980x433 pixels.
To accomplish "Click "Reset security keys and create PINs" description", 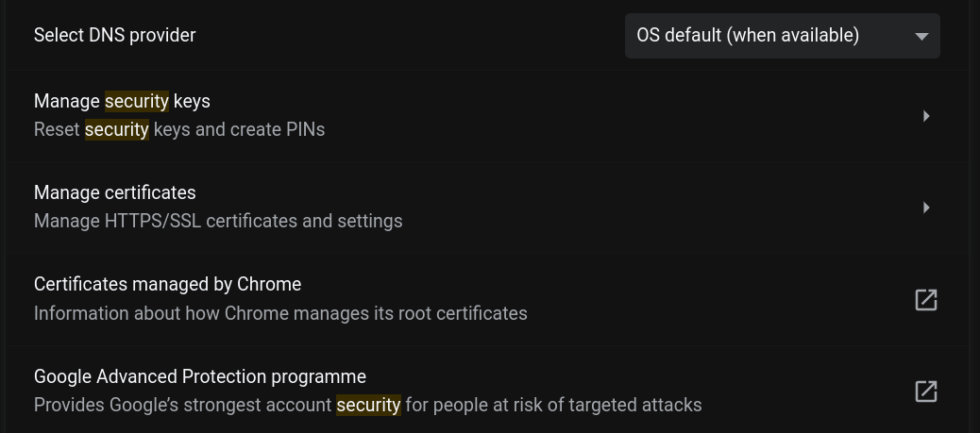I will click(x=179, y=129).
